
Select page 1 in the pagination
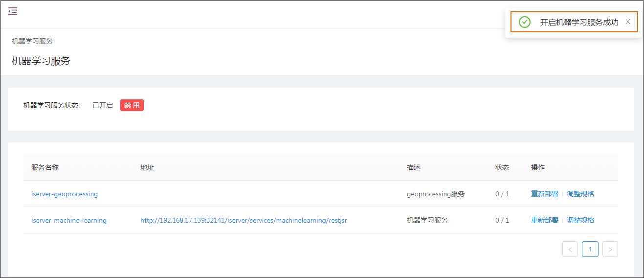(x=590, y=249)
